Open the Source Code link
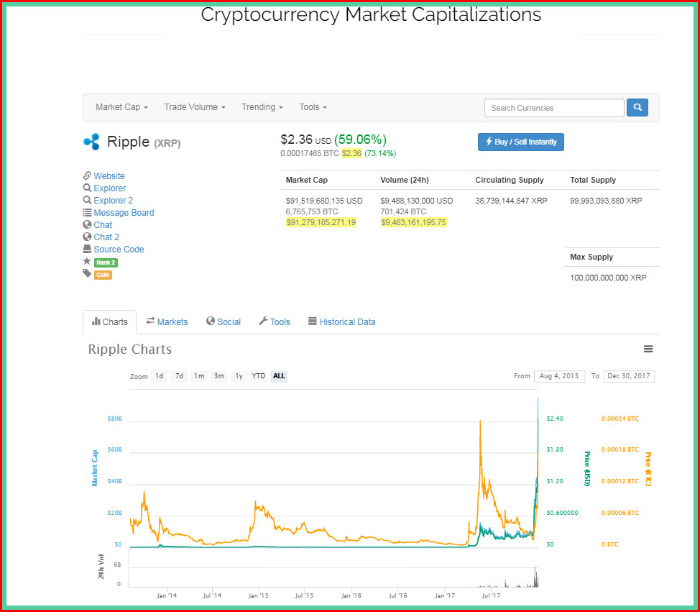 pos(119,250)
